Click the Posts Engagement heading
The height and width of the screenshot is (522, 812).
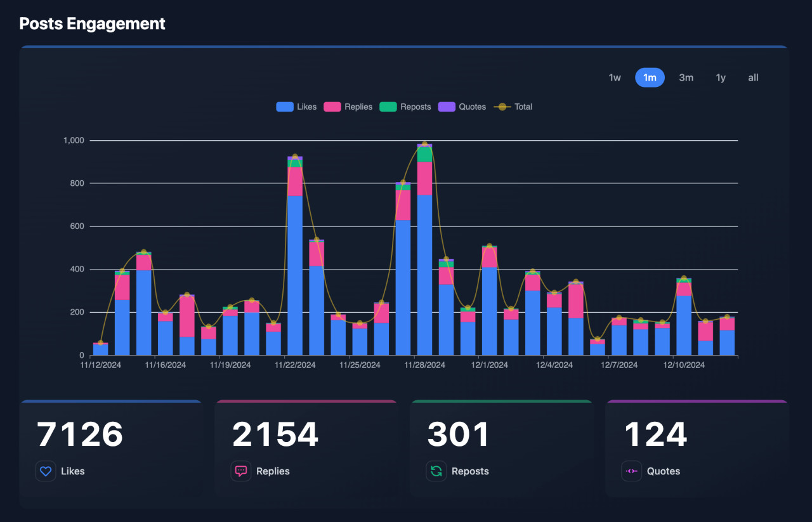(92, 23)
